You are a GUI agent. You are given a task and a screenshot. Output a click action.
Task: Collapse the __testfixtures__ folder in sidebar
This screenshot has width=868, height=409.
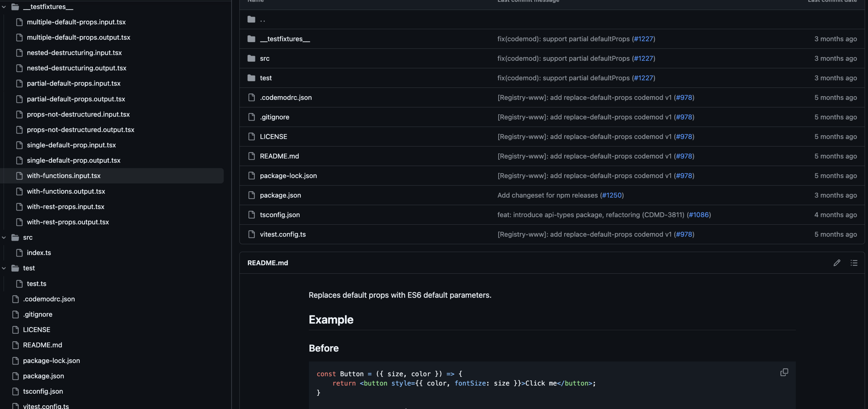[4, 7]
